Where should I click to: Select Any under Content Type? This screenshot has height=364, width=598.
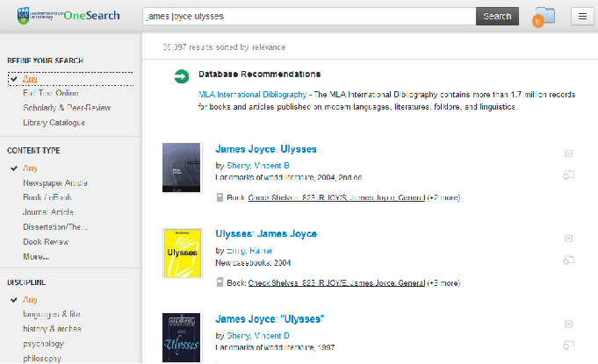pos(30,168)
